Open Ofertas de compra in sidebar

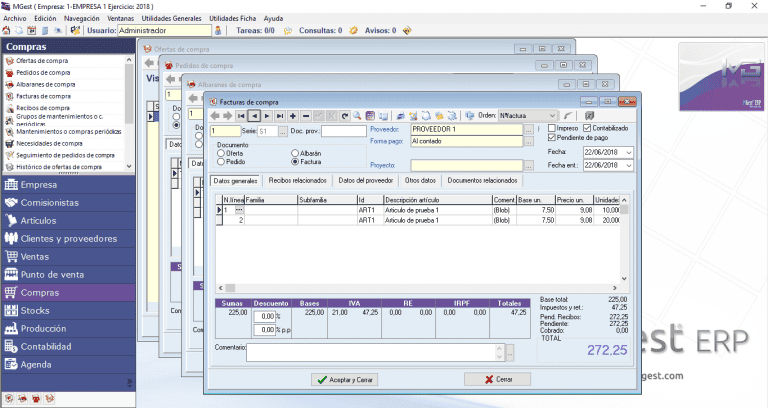click(x=42, y=61)
